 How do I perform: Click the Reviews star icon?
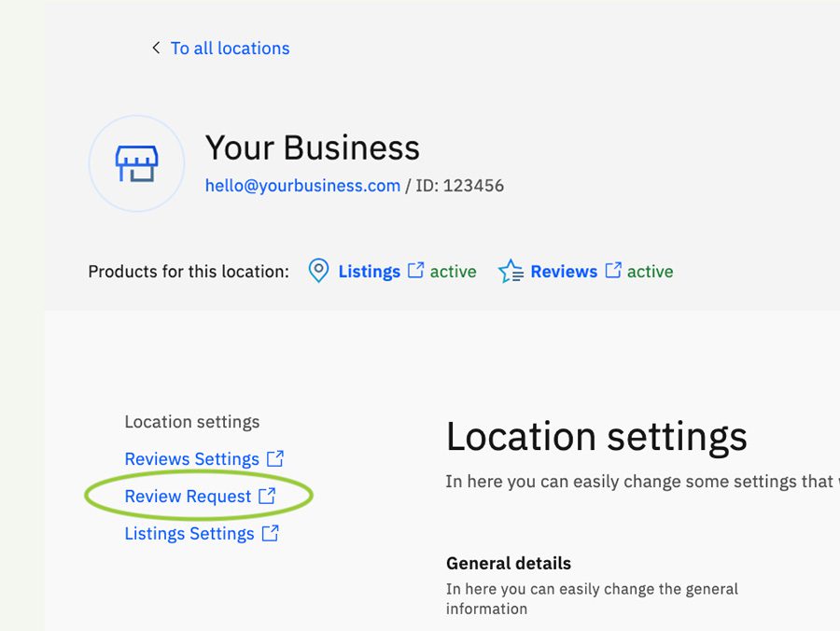point(511,271)
